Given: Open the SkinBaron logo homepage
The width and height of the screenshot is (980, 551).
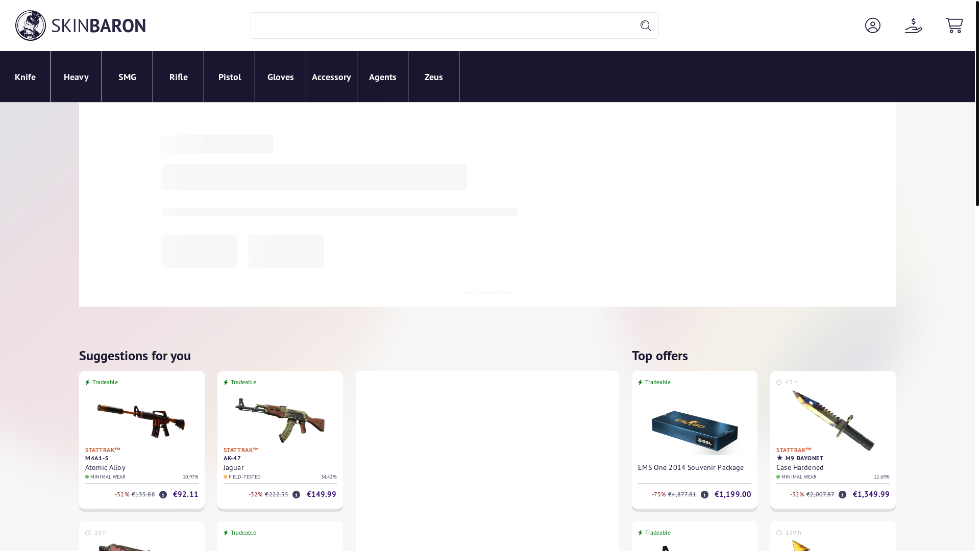Looking at the screenshot, I should [x=81, y=26].
